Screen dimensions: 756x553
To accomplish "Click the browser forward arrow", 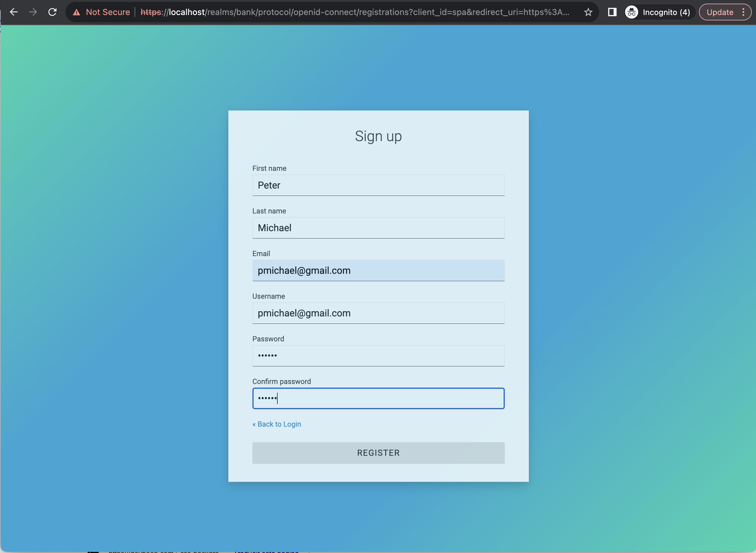I will tap(33, 12).
